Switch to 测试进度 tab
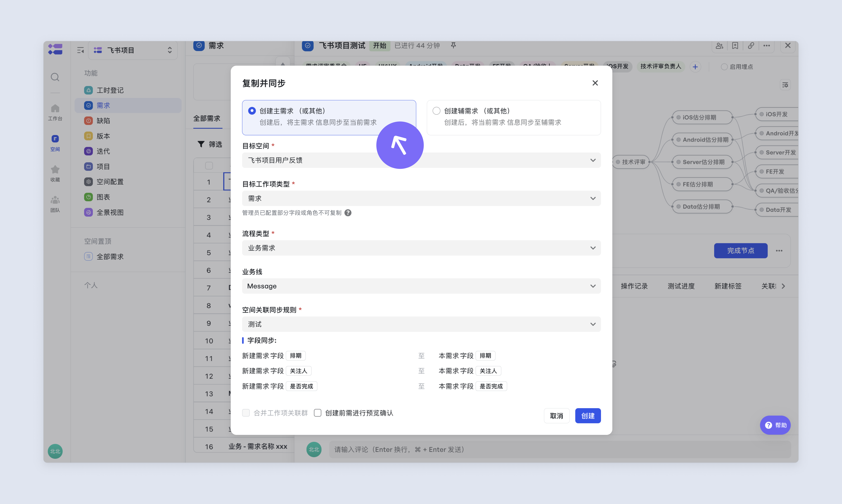This screenshot has width=842, height=504. tap(681, 286)
